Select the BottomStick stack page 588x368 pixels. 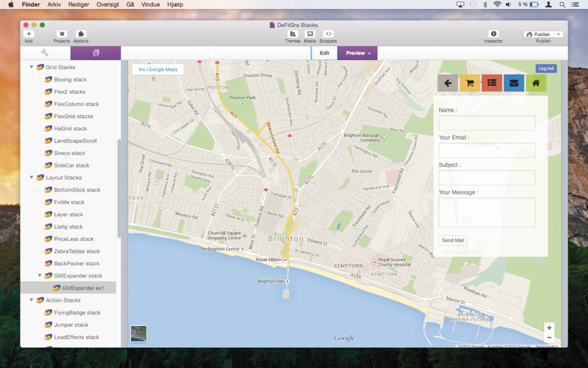pos(77,190)
